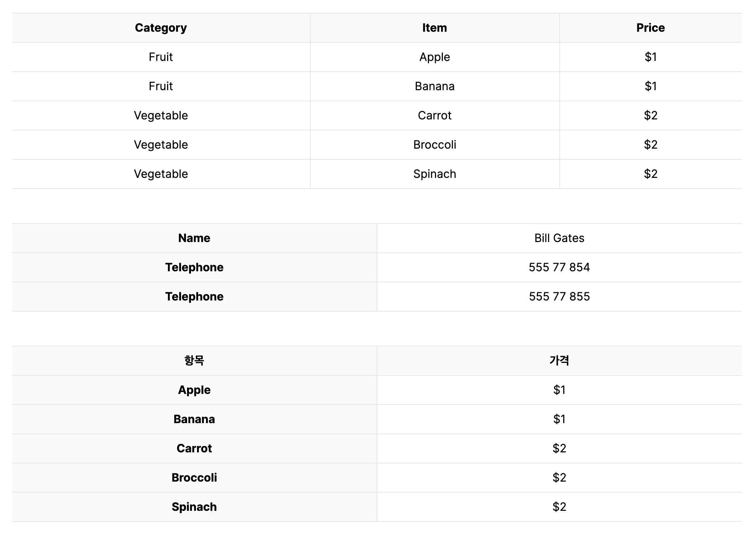Click bold Carrot row header
Image resolution: width=756 pixels, height=534 pixels.
(194, 448)
